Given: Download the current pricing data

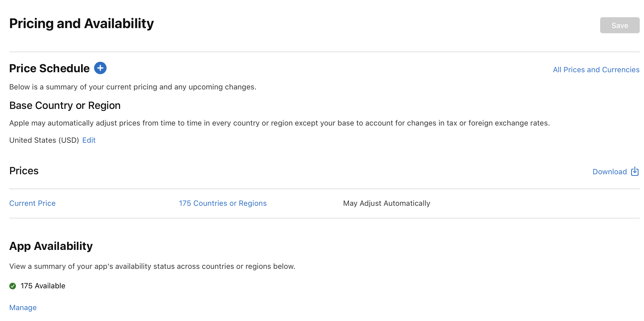Looking at the screenshot, I should tap(610, 171).
